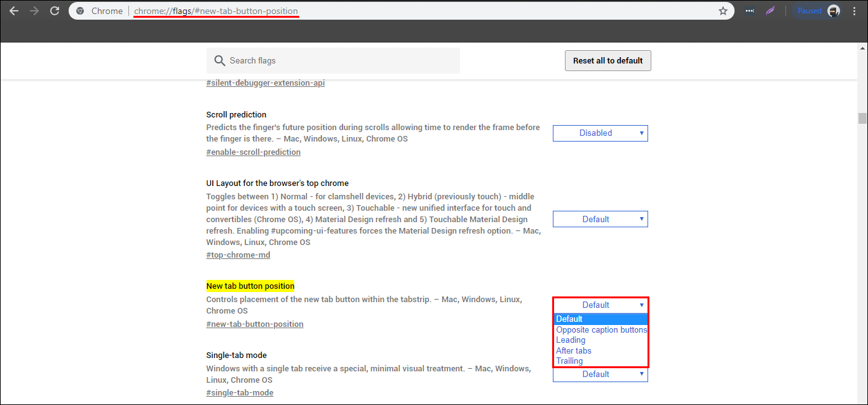
Task: Click the Scroll prediction heading
Action: click(236, 115)
